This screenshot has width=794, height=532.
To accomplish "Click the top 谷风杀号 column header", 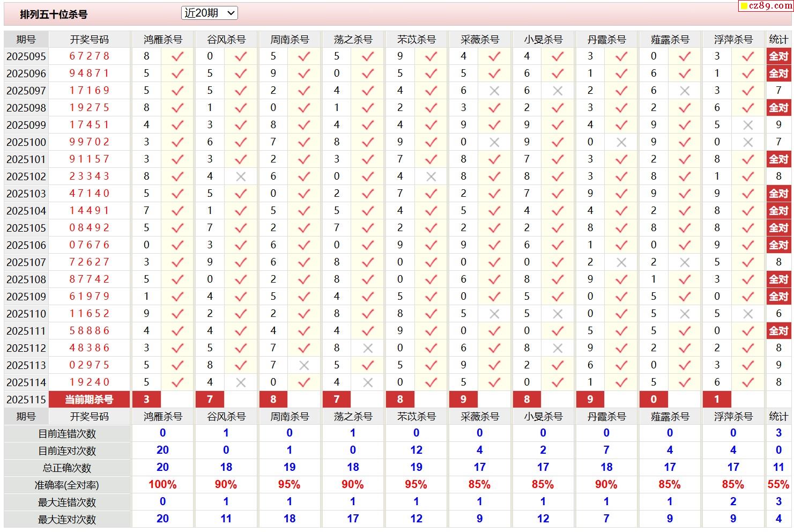I will tap(226, 40).
